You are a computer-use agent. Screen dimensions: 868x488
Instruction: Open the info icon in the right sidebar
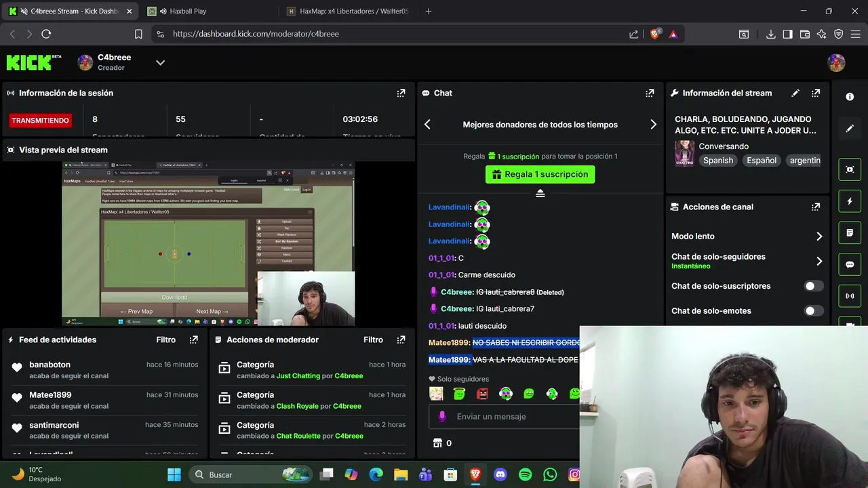point(850,97)
